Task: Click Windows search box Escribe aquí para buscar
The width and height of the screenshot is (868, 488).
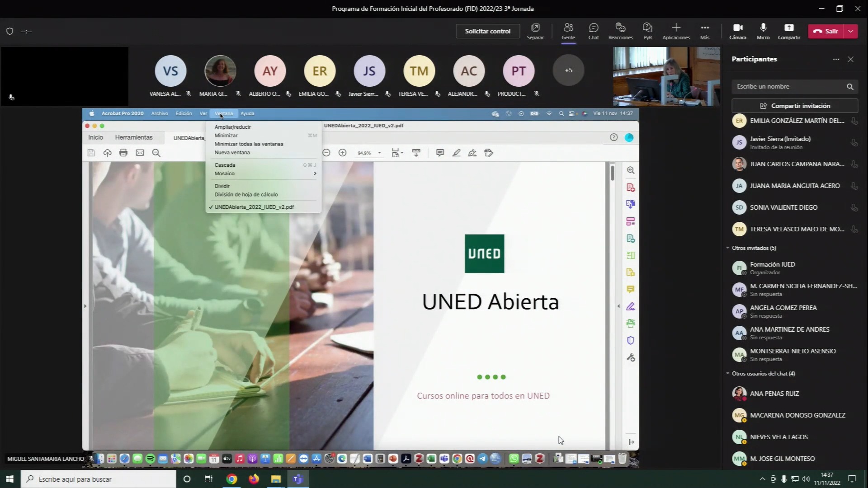Action: (98, 479)
